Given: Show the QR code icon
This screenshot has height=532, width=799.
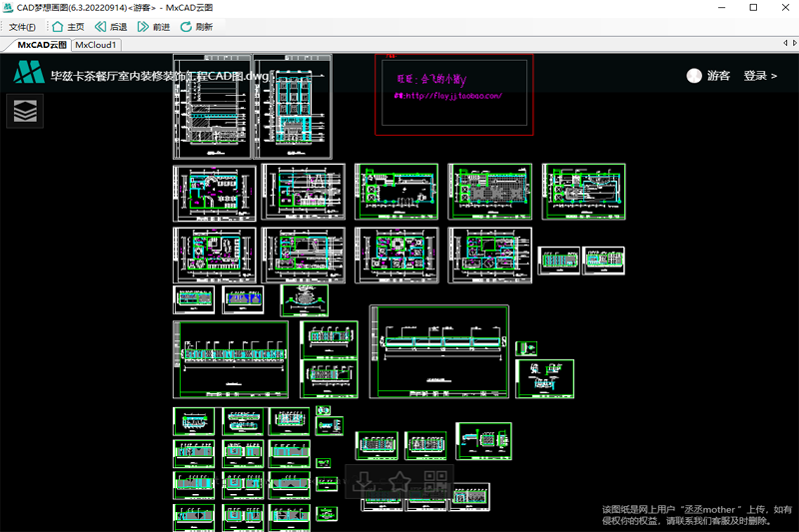Looking at the screenshot, I should tap(433, 480).
